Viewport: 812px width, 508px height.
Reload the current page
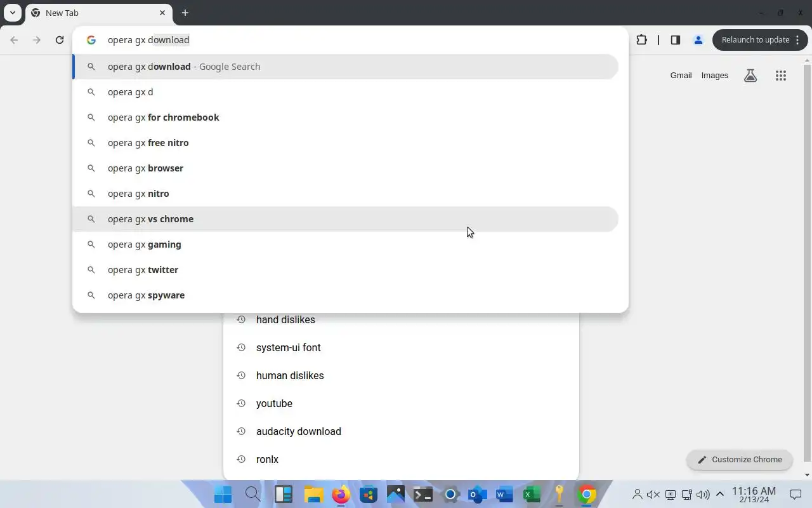(60, 40)
